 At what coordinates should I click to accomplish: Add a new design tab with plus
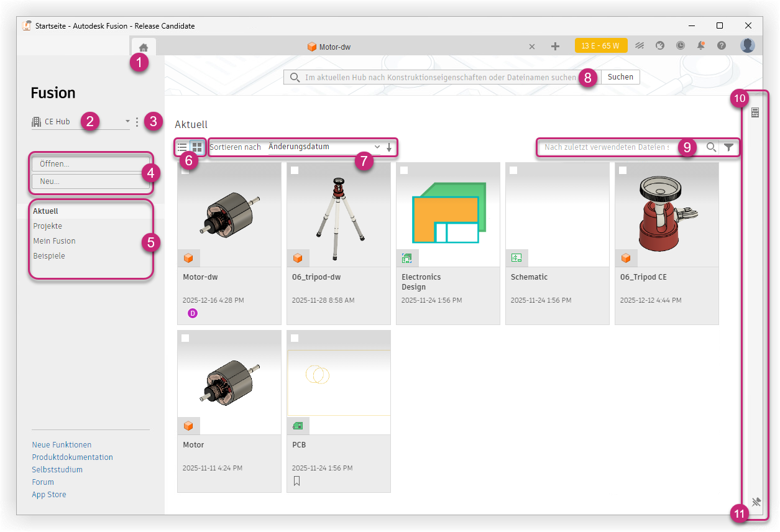pos(556,47)
